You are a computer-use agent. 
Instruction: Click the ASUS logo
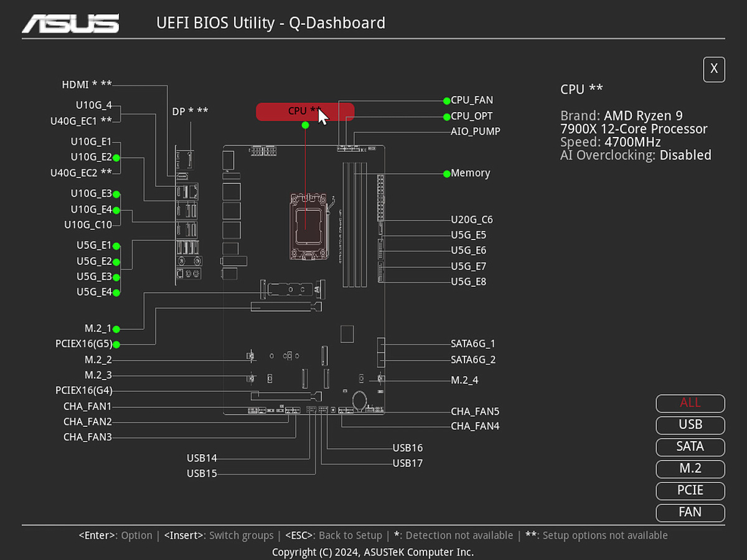(70, 24)
